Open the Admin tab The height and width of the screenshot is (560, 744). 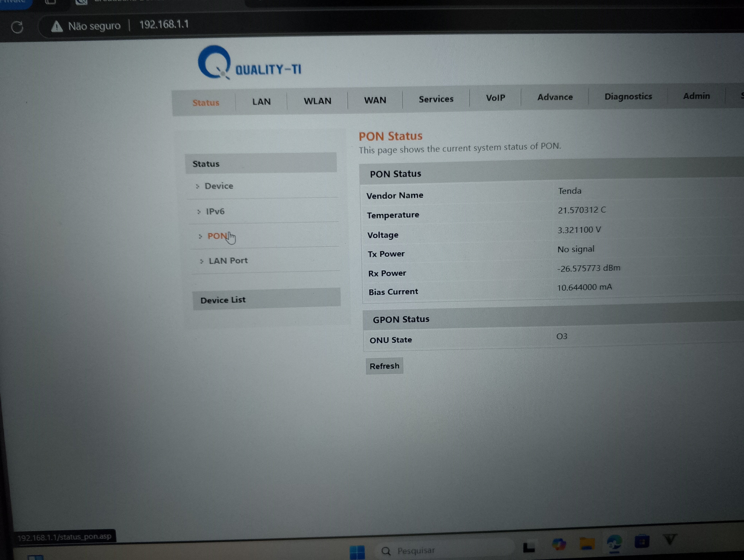(696, 96)
